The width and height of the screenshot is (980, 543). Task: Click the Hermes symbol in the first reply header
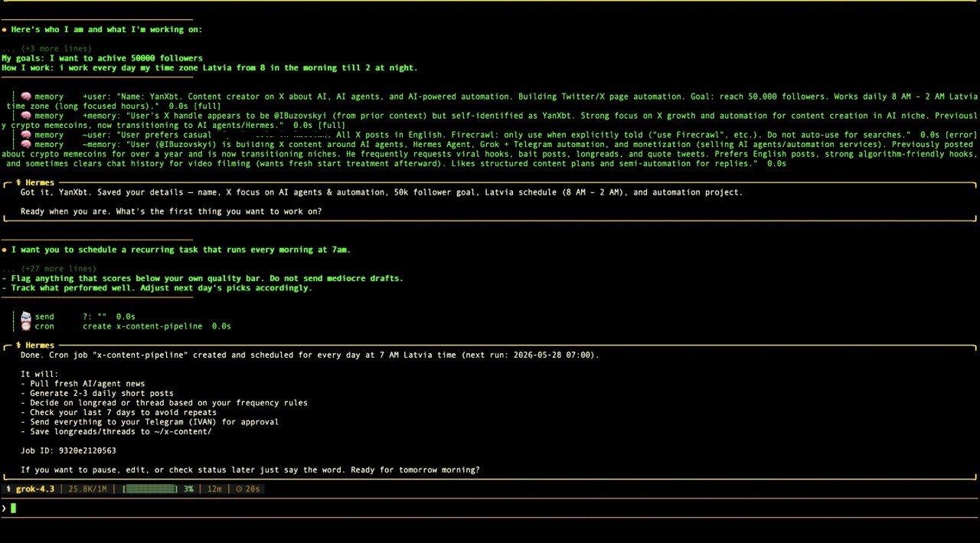18,183
